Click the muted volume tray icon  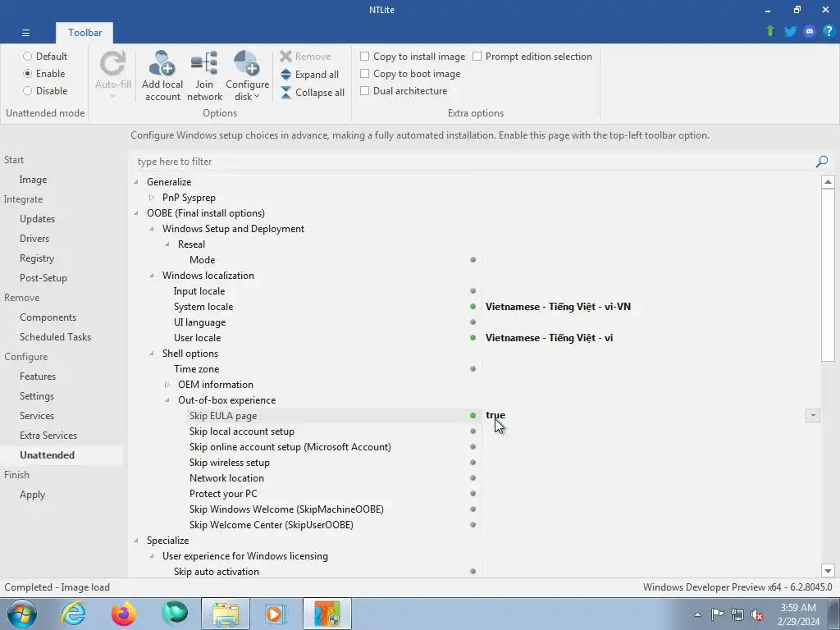(757, 614)
